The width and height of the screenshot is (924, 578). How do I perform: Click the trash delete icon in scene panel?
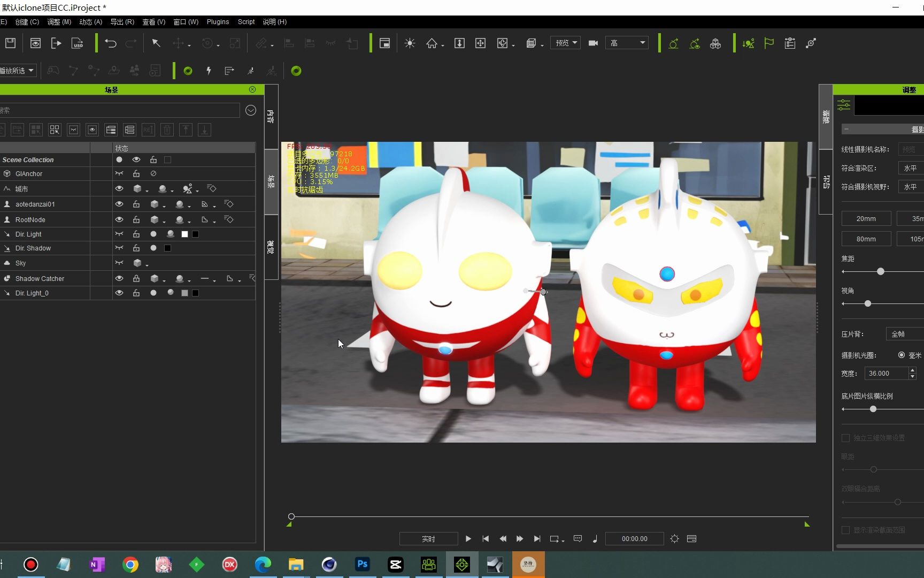tap(167, 130)
